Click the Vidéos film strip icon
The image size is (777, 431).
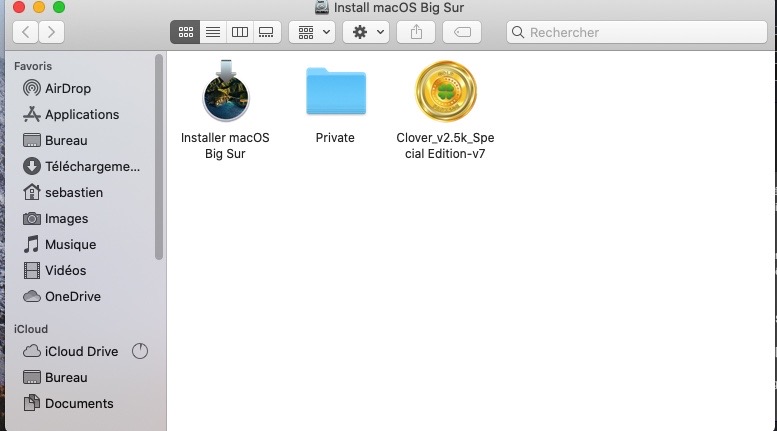pos(32,270)
